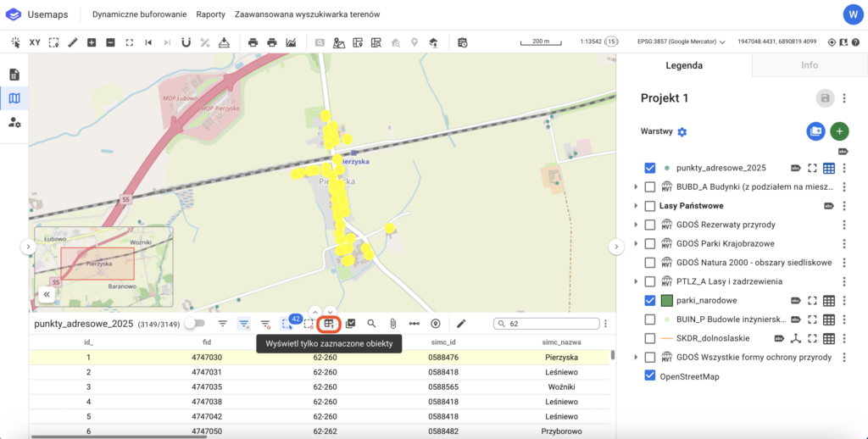Disable the OpenStreetMap base layer checkbox
This screenshot has width=868, height=439.
coord(650,375)
